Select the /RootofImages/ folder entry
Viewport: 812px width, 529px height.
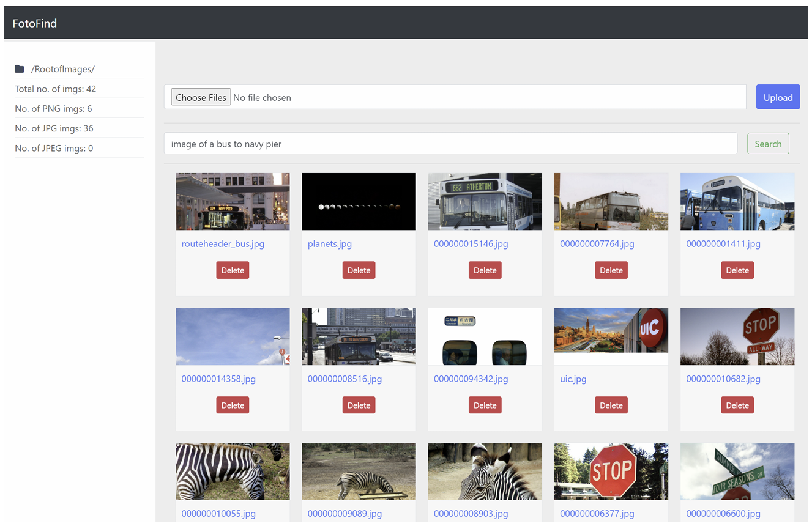[x=63, y=69]
